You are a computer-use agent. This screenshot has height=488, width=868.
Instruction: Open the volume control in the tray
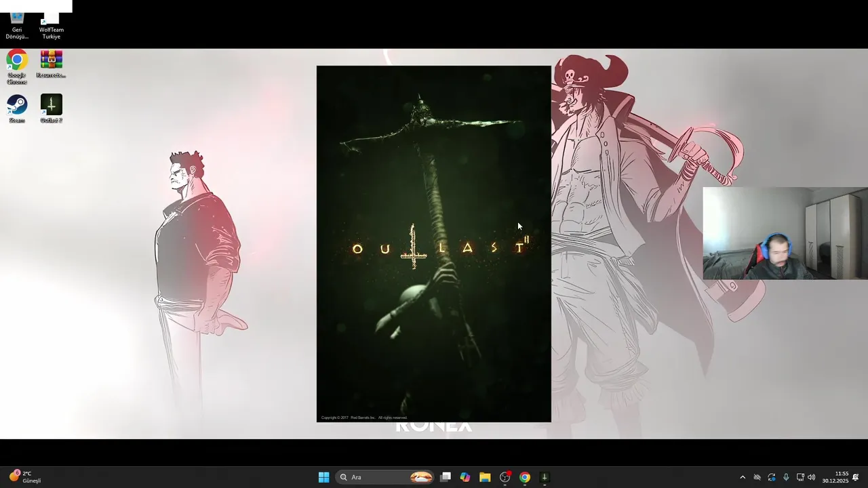point(812,477)
